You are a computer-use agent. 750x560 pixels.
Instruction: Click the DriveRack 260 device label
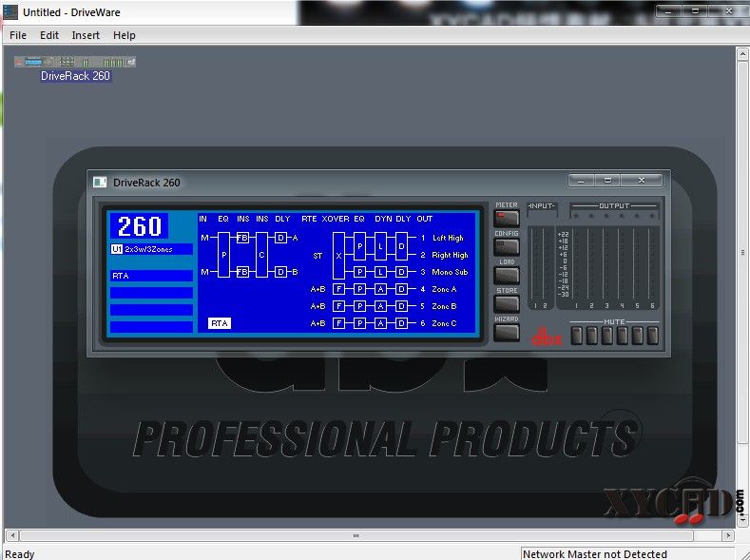75,76
